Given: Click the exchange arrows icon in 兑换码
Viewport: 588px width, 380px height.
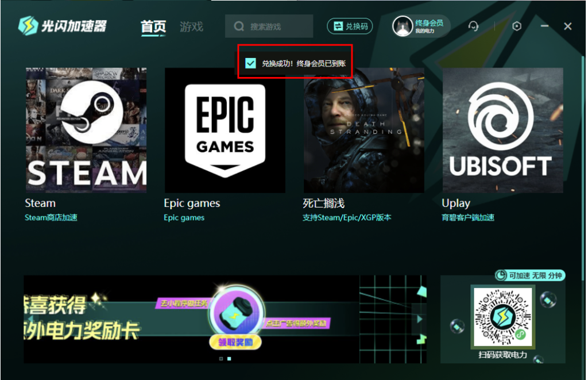Looking at the screenshot, I should 338,26.
